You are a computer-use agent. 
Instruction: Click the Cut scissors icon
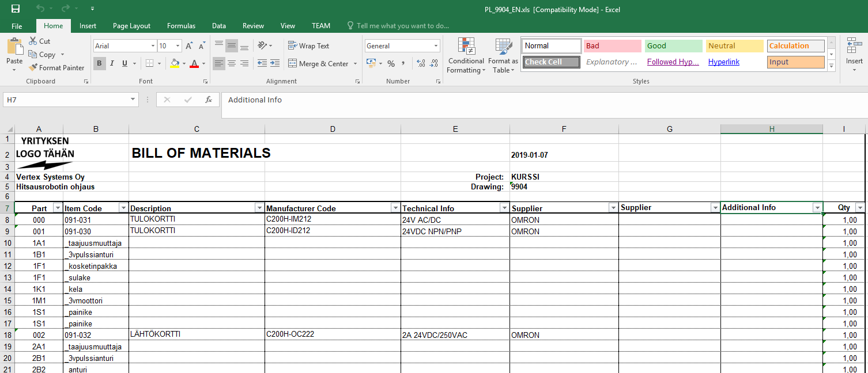click(x=33, y=41)
